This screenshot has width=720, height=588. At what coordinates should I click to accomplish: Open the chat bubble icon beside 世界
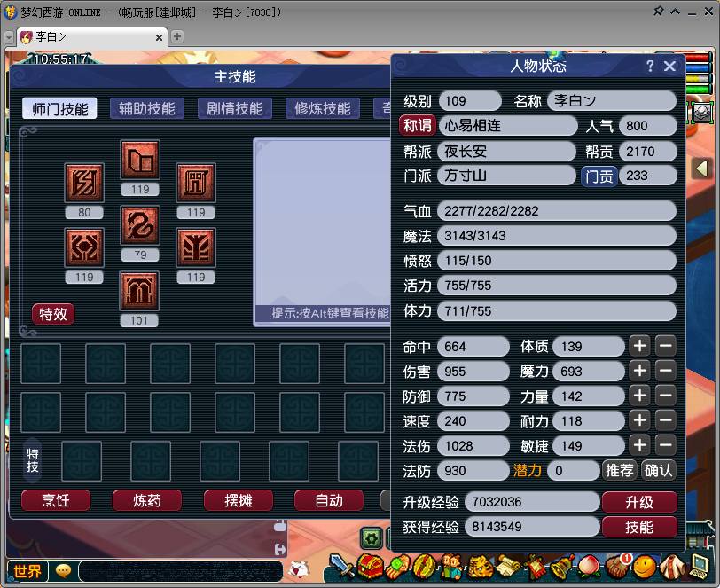coord(63,571)
